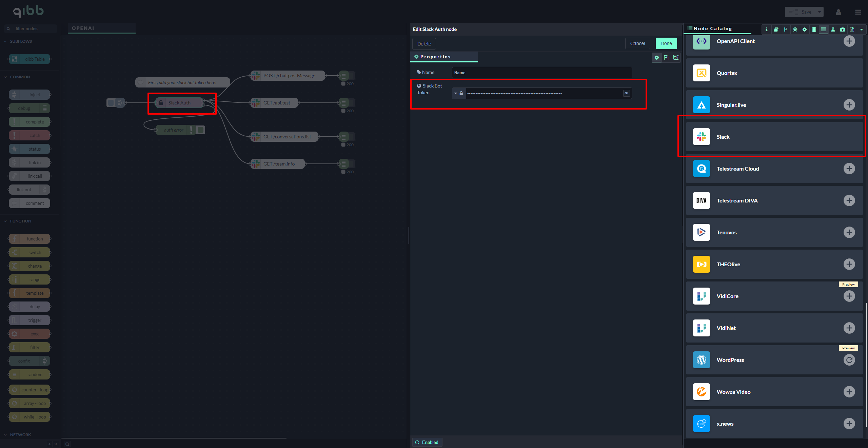Select the POST /chat.postMessage node
The width and height of the screenshot is (868, 448).
(x=288, y=76)
